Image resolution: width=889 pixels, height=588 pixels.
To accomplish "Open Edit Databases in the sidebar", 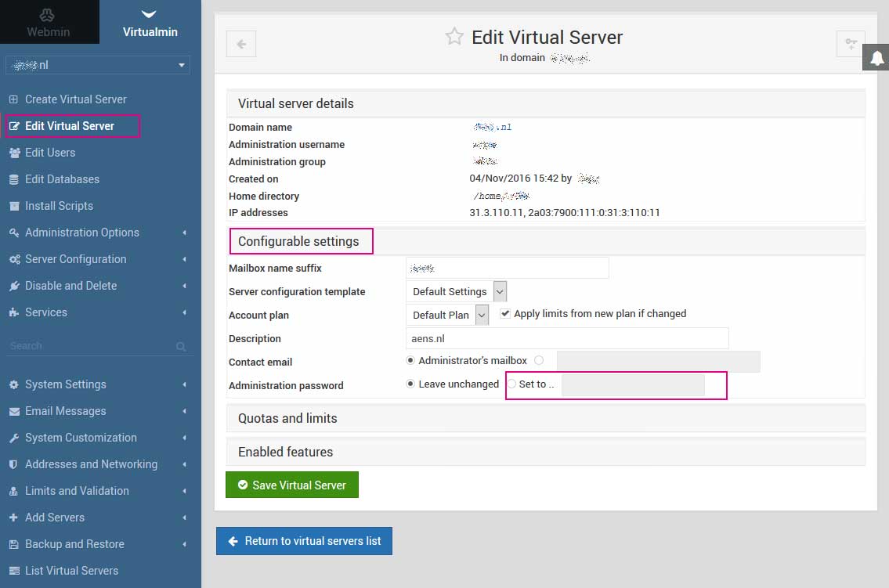I will click(x=62, y=179).
